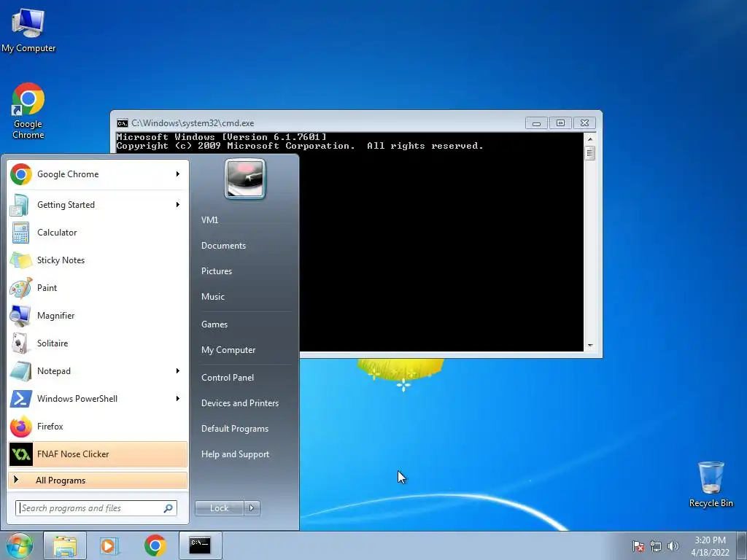The width and height of the screenshot is (747, 560).
Task: Expand the Notepad jump list arrow
Action: 178,371
